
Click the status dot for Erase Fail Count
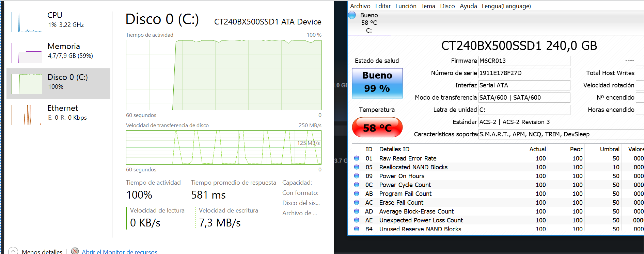click(x=357, y=202)
